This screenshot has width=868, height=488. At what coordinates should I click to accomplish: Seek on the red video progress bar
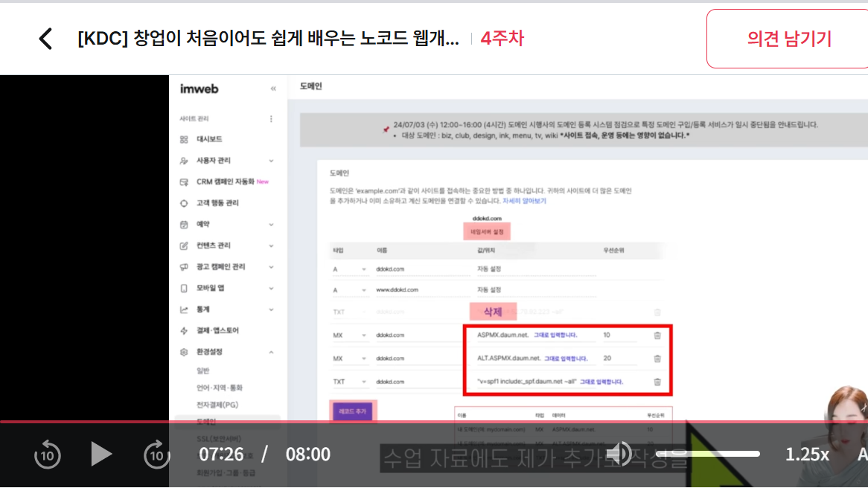click(x=434, y=422)
